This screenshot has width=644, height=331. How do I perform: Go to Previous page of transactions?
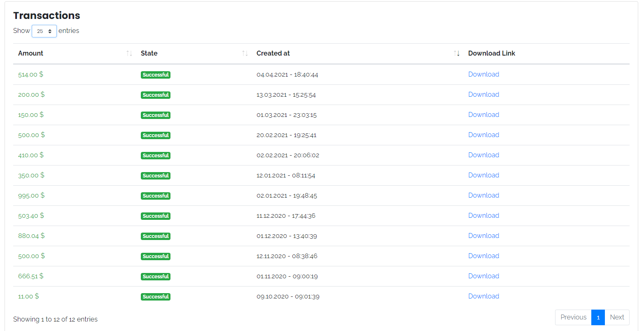[x=573, y=317]
